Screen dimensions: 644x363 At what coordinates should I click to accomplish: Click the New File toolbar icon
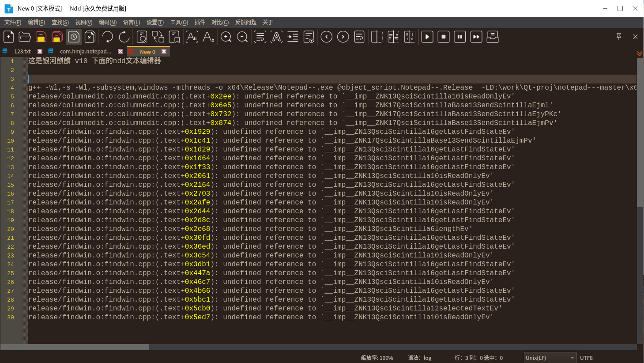[x=9, y=37]
